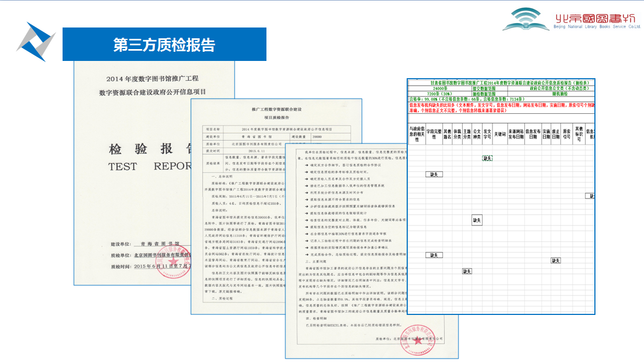644x364 pixels.
Task: Click the '体裁分类' column header
Action: 457,134
